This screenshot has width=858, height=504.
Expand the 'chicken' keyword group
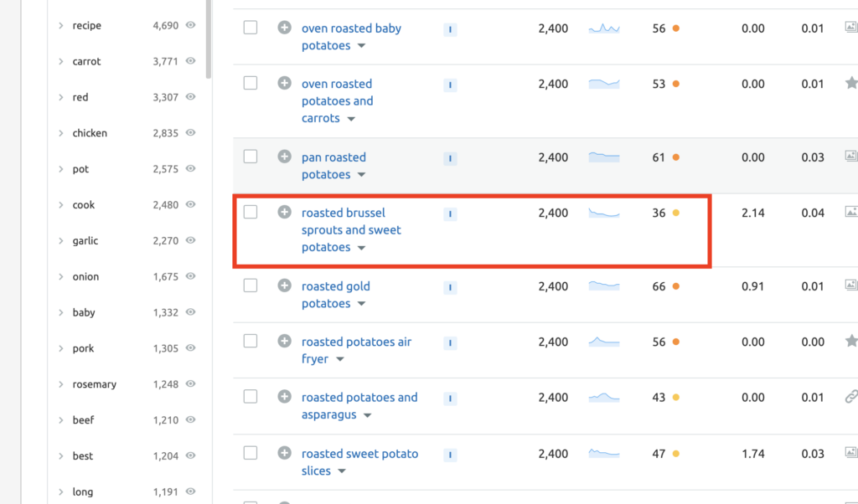click(60, 133)
